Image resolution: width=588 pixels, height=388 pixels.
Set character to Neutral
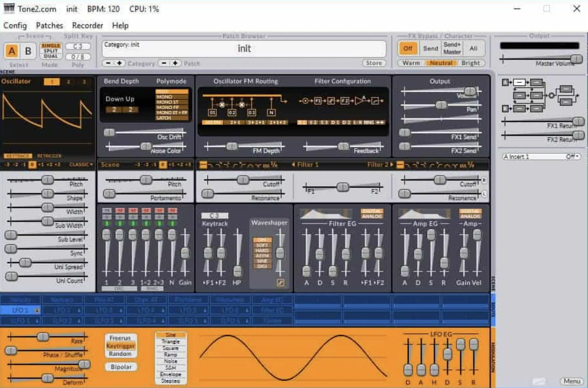tap(441, 63)
